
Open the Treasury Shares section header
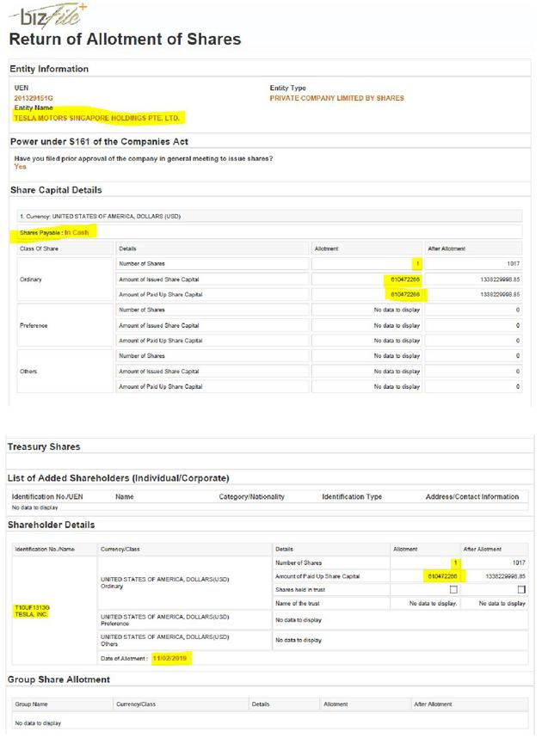[44, 446]
